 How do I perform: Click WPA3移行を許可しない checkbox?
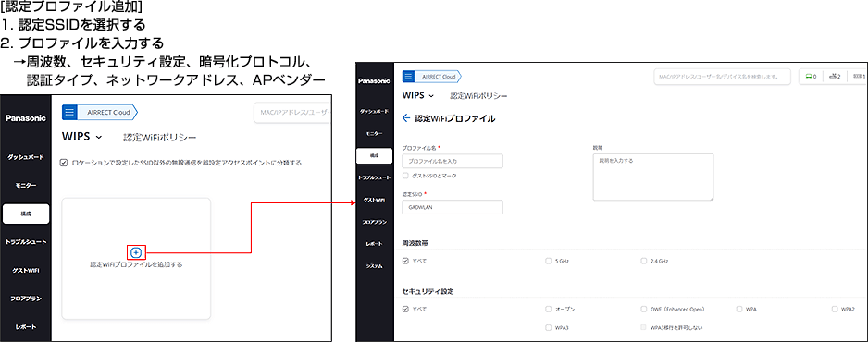[x=644, y=327]
